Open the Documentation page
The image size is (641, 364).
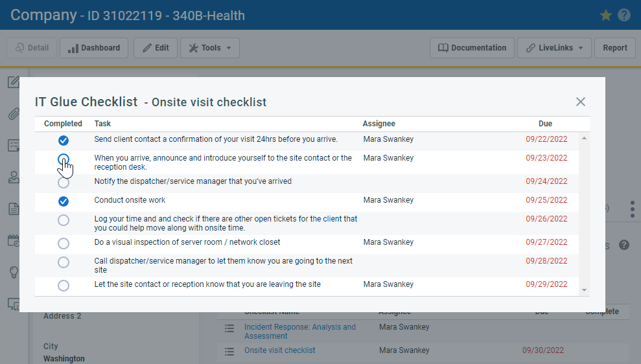click(x=472, y=48)
